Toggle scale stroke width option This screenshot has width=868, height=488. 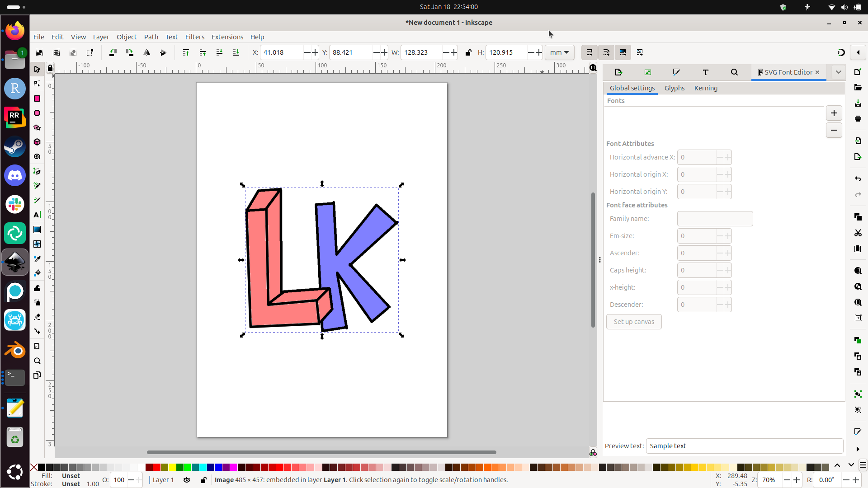click(589, 52)
